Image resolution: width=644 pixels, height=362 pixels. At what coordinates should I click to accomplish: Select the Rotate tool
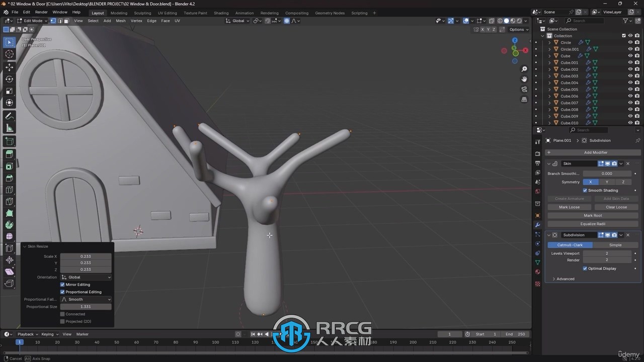coord(9,79)
